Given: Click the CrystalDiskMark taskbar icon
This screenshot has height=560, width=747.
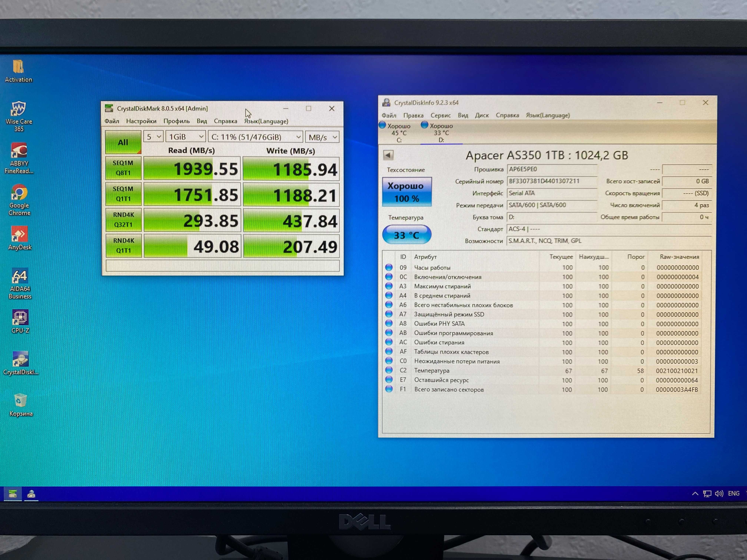Looking at the screenshot, I should click(x=12, y=494).
